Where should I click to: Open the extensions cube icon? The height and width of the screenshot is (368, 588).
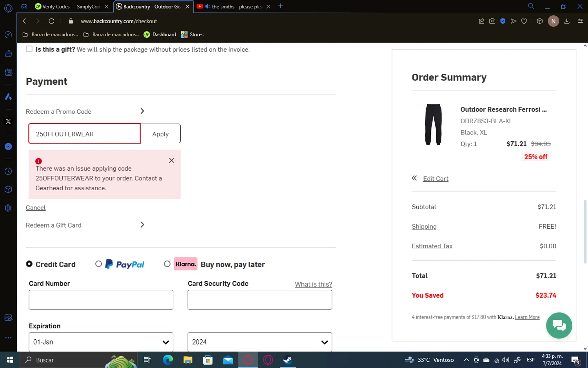tap(540, 21)
